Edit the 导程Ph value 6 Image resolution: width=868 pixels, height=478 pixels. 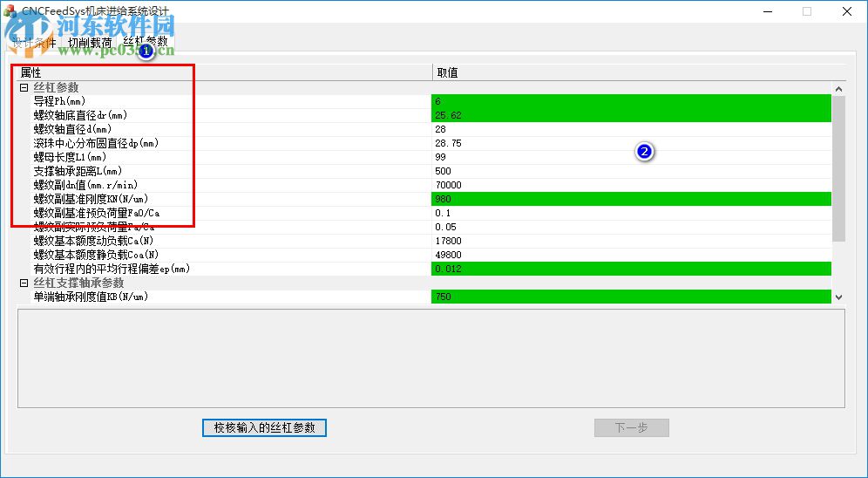click(x=631, y=101)
